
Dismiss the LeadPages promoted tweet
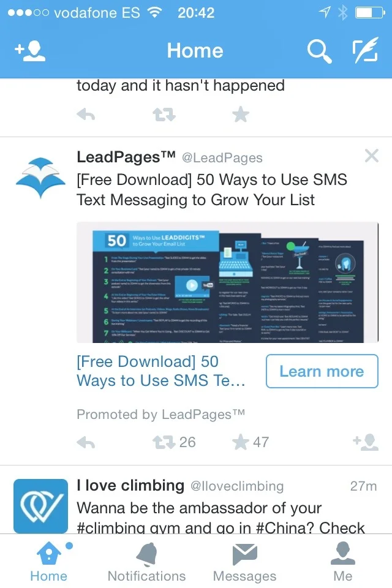(x=372, y=156)
